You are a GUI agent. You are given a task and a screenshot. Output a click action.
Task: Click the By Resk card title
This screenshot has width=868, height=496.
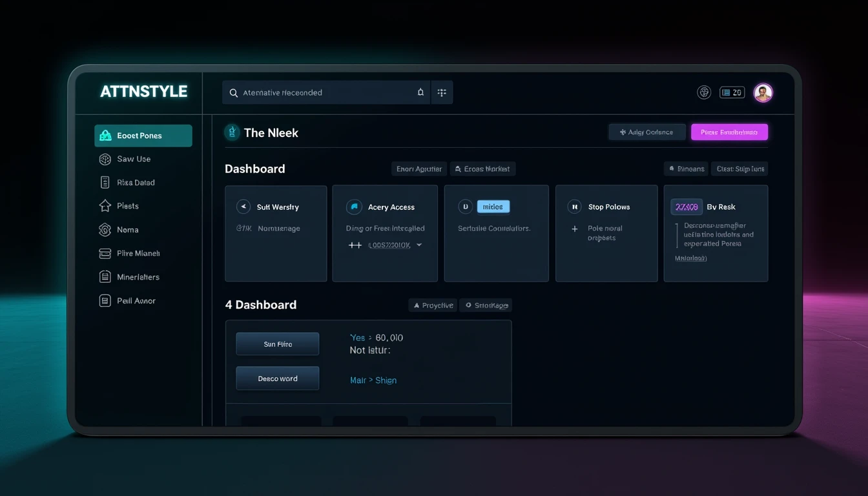721,207
